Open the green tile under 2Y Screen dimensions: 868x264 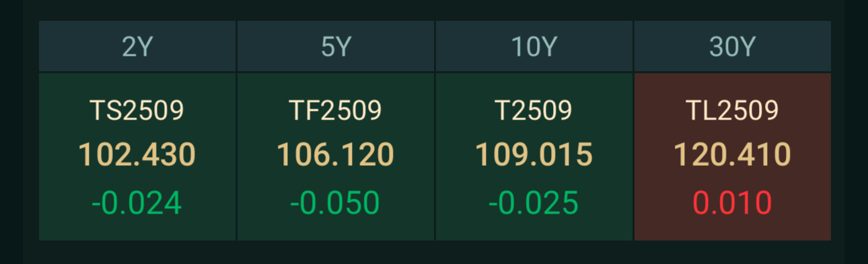pos(137,157)
